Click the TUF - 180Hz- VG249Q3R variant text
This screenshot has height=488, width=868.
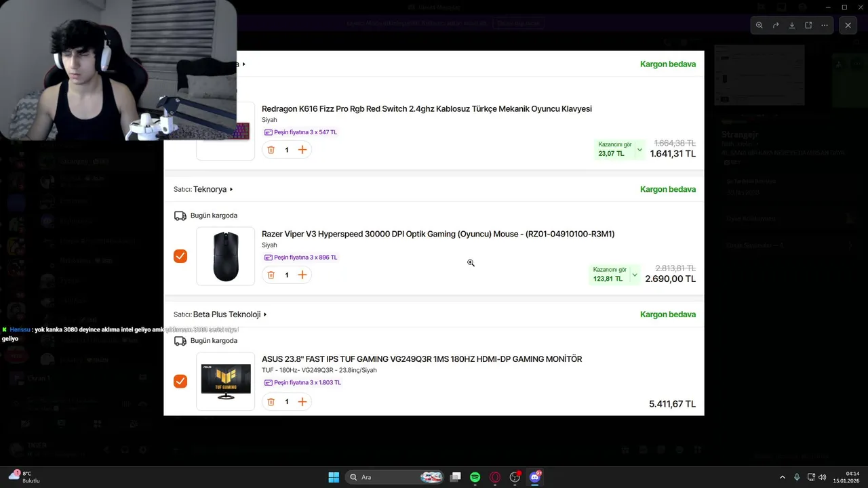(x=319, y=370)
